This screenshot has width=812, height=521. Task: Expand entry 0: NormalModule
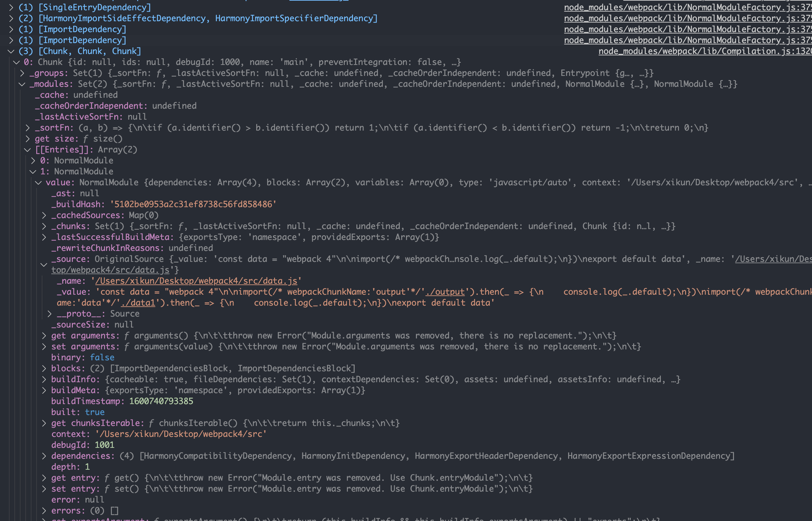pos(33,161)
